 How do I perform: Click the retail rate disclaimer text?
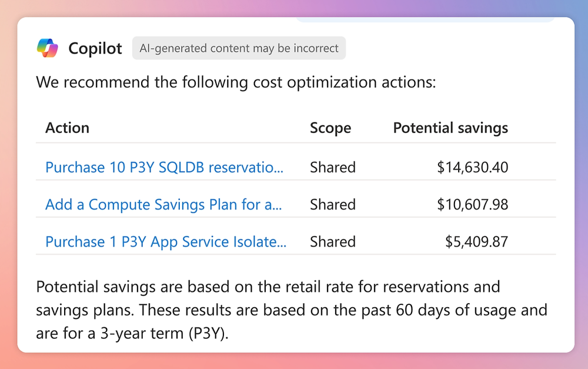pyautogui.click(x=292, y=310)
